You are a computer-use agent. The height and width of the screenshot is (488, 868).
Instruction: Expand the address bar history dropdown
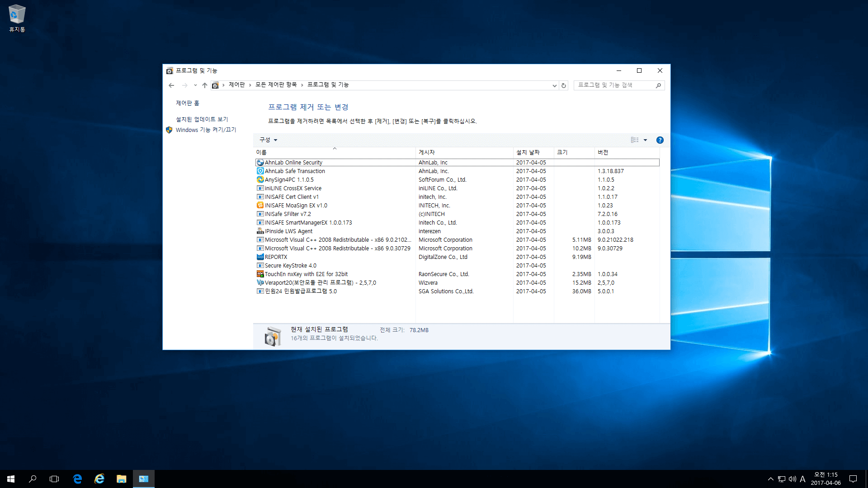(554, 85)
